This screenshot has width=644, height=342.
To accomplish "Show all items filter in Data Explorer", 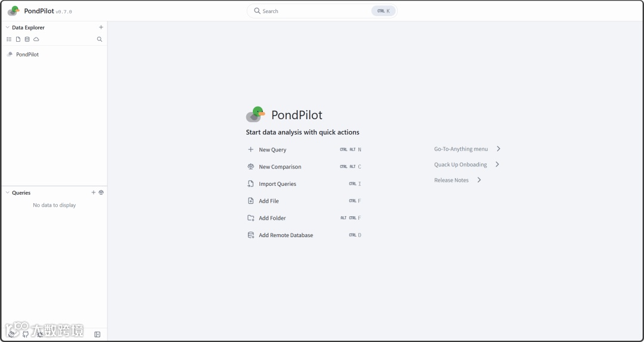I will pos(9,39).
